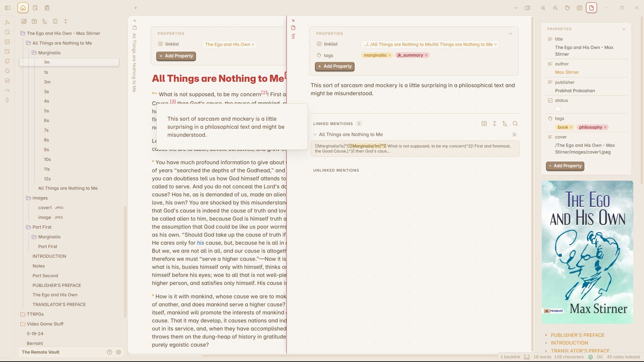Click the Max Stirner author link
Viewport: 644px width, 362px height.
coord(567,72)
